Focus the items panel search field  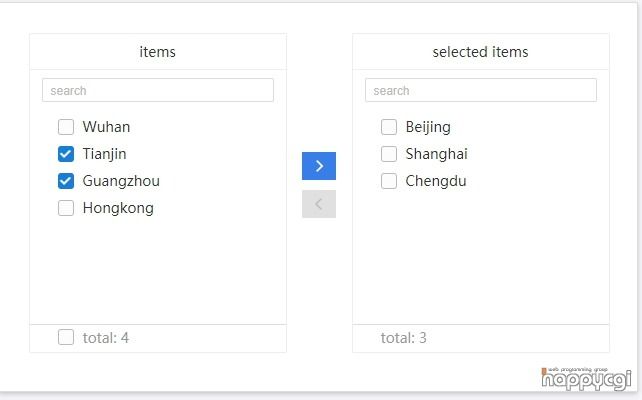click(x=158, y=90)
